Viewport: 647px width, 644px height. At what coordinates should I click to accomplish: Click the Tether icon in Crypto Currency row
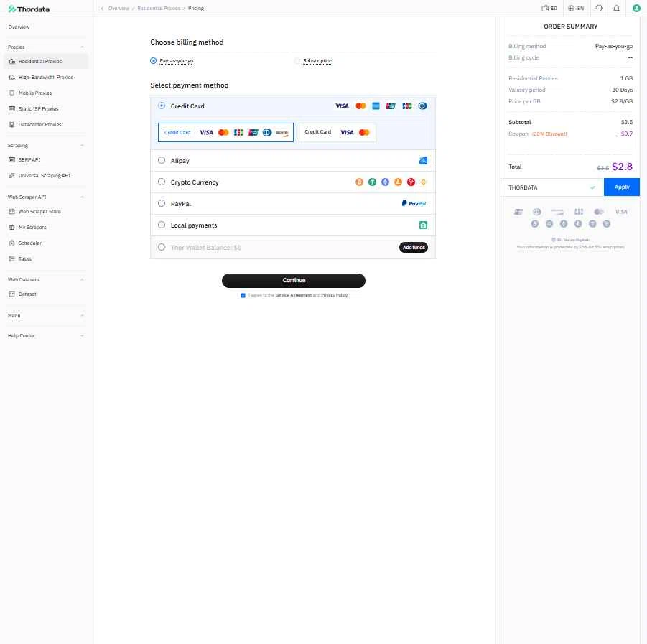coord(372,182)
